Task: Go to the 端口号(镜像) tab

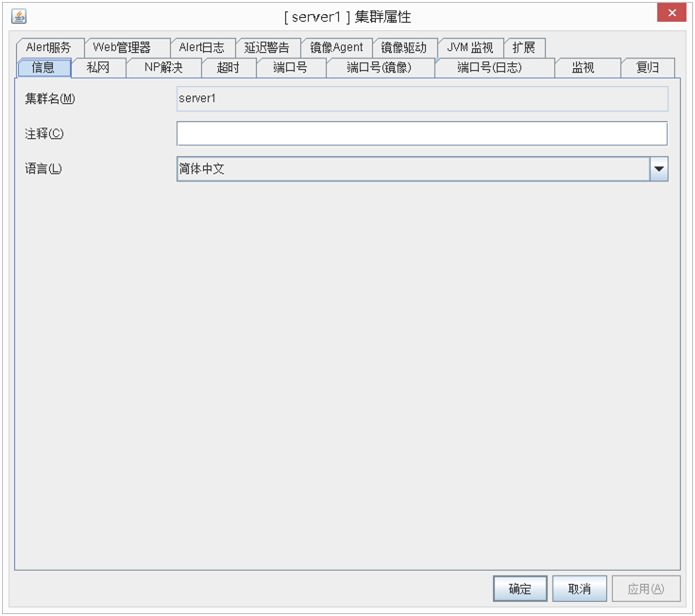Action: (x=380, y=68)
